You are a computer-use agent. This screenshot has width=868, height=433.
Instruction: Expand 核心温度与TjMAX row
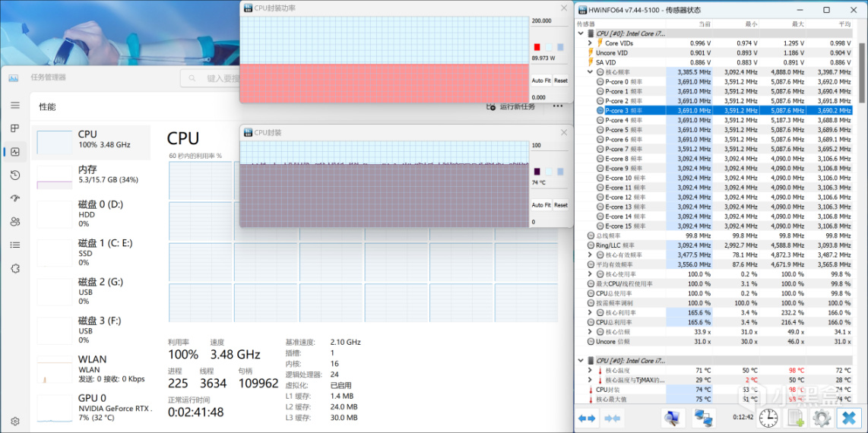pyautogui.click(x=590, y=380)
